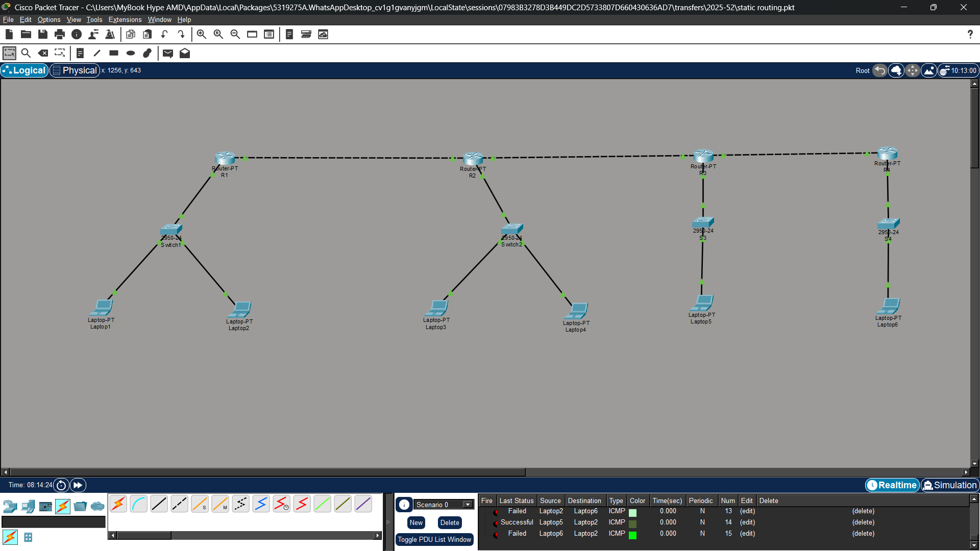Open the Tools menu
Image resolution: width=980 pixels, height=551 pixels.
click(x=94, y=19)
